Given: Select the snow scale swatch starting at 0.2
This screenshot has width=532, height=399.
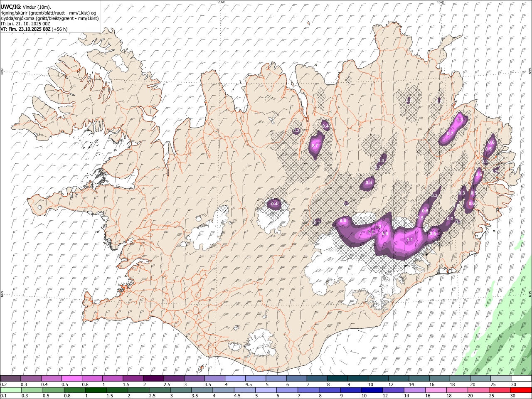Looking at the screenshot, I should [10, 379].
